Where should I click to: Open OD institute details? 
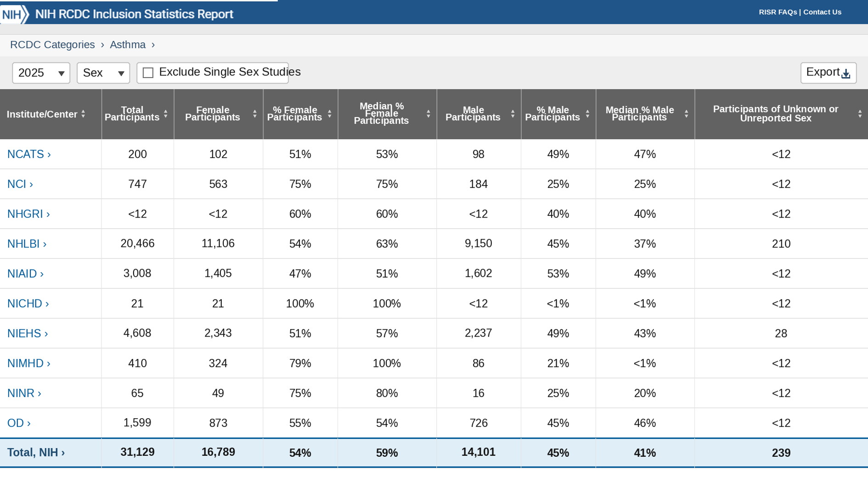coord(19,423)
